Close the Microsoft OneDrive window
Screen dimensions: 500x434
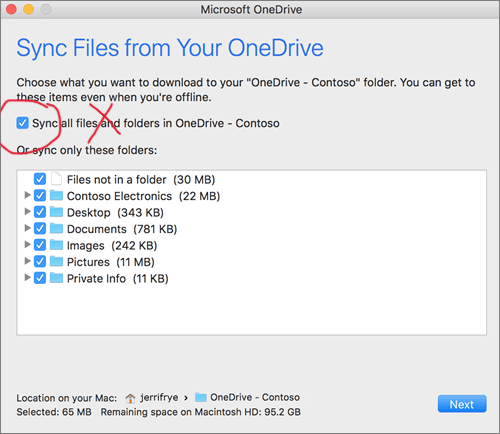(x=11, y=9)
